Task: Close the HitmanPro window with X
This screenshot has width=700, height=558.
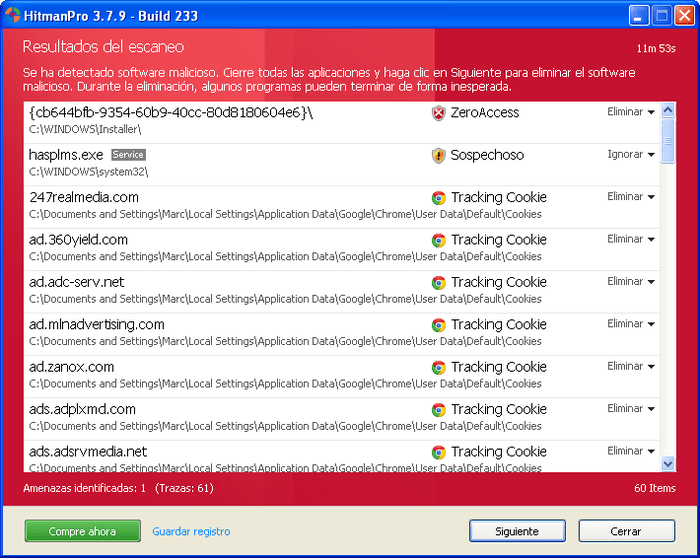Action: pos(684,16)
